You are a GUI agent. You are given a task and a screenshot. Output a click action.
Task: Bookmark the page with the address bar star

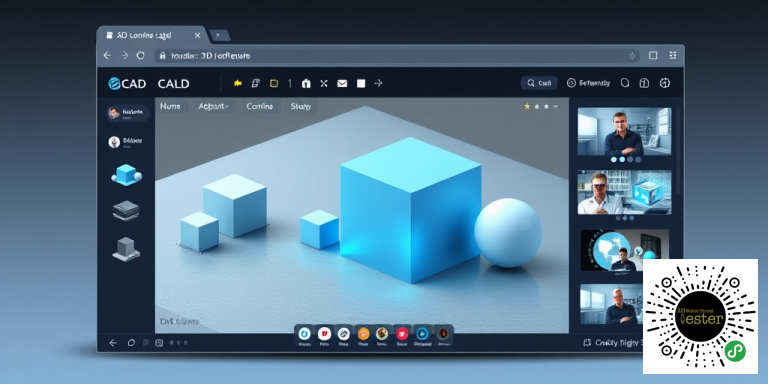632,56
